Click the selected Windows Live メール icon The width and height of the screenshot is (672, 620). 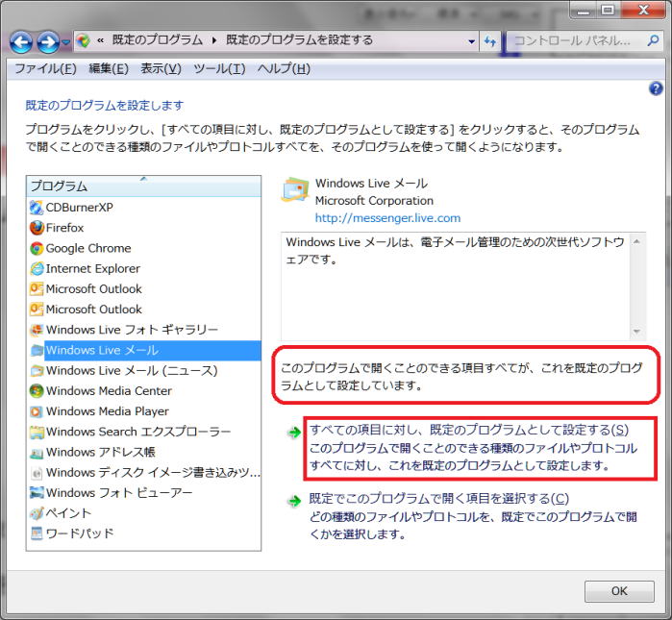click(37, 350)
